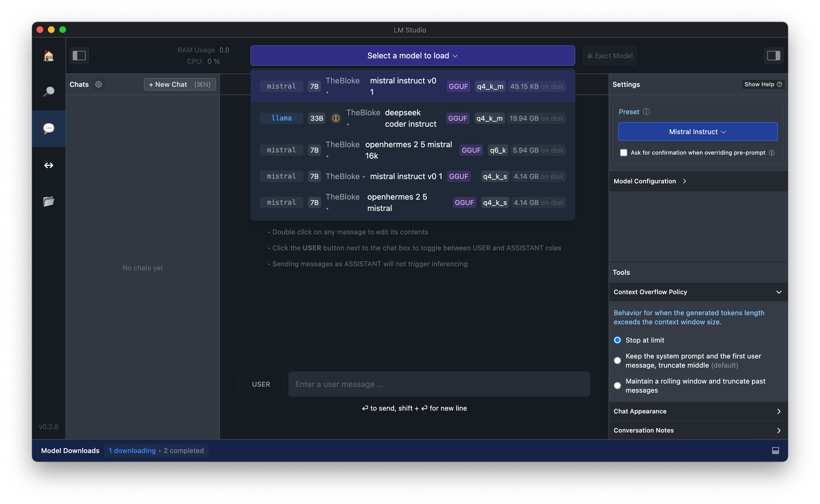Click the Model Downloads label
The height and width of the screenshot is (504, 820).
pos(70,451)
